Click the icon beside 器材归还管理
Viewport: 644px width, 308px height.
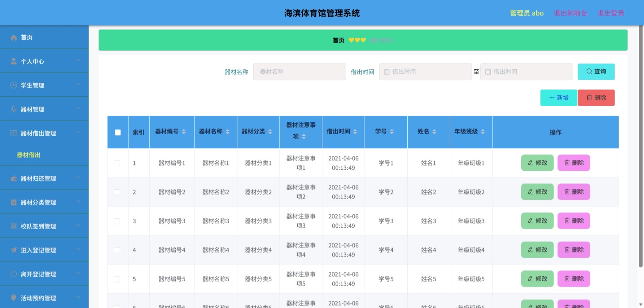pyautogui.click(x=14, y=178)
